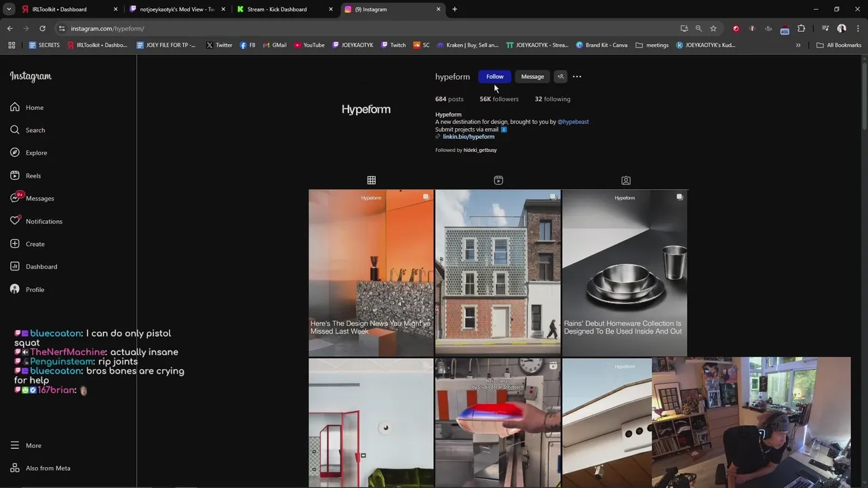Open the apps grid in bookmarks bar
The height and width of the screenshot is (488, 868).
coord(12,45)
